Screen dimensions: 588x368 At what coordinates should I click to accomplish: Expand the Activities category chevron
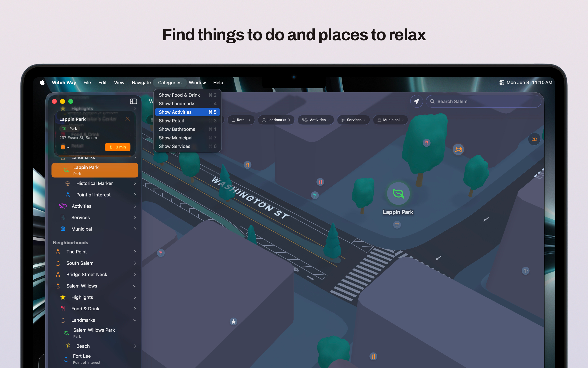point(135,206)
